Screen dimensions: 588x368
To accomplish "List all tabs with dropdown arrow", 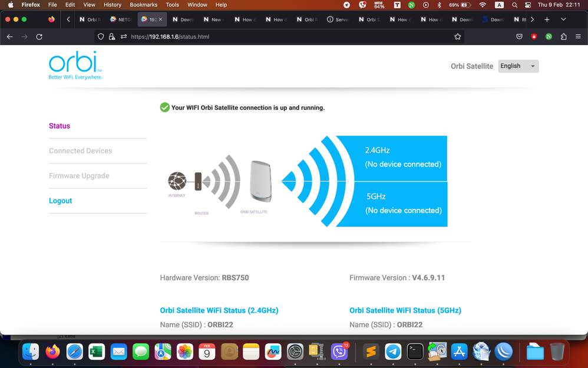I will [563, 19].
